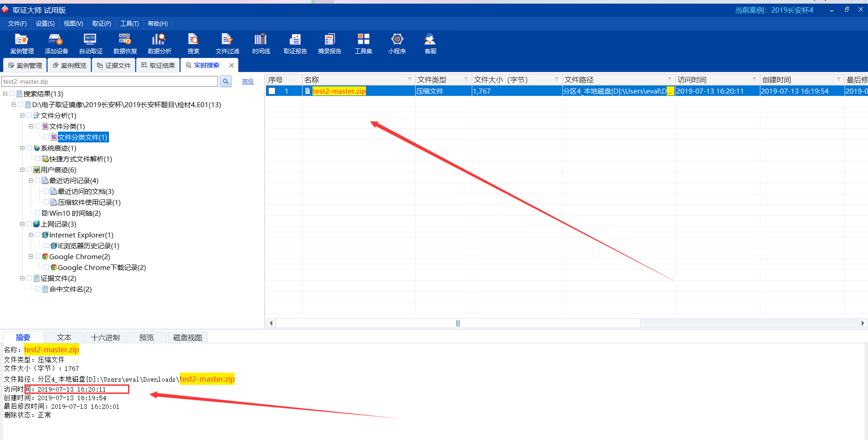Click the 文件大小 column filter icon
Screen dimensions: 868x440
[556, 79]
